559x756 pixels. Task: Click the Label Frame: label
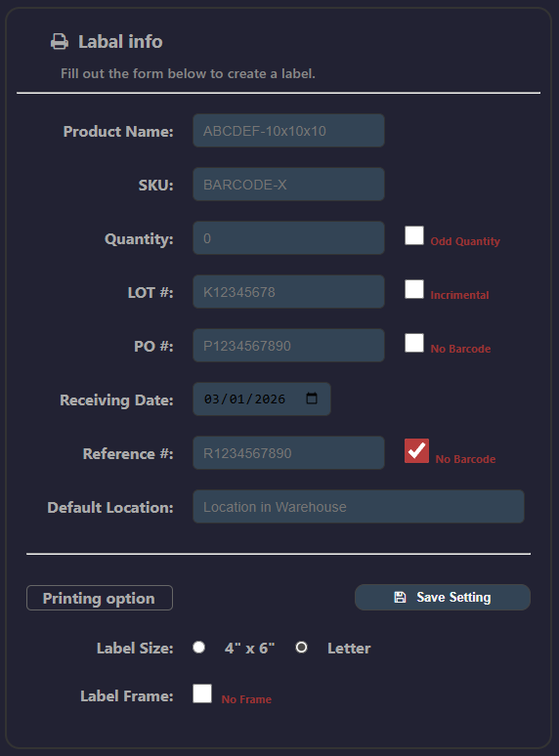click(x=127, y=695)
